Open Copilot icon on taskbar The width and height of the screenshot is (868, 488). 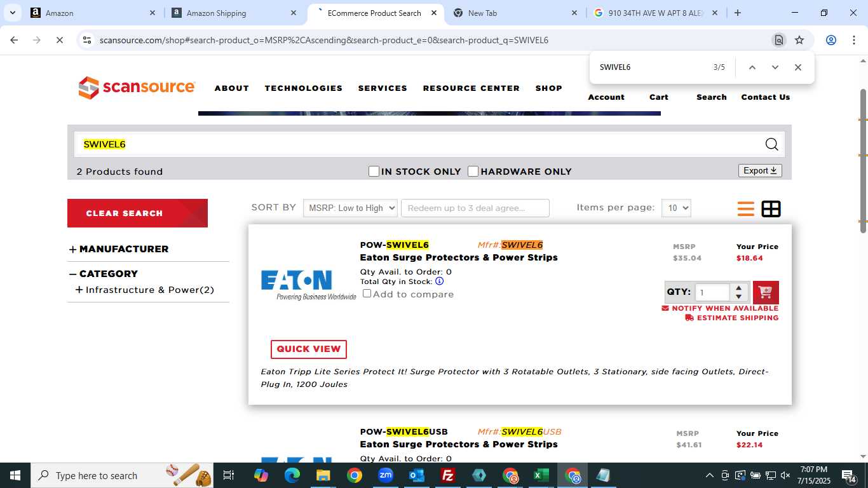tap(261, 475)
